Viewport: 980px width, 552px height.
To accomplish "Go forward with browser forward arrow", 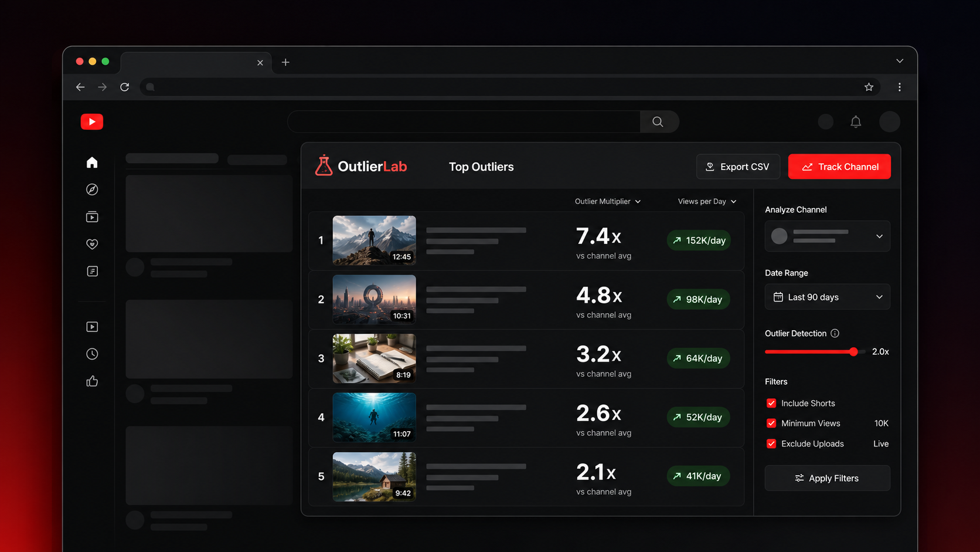I will [x=103, y=87].
